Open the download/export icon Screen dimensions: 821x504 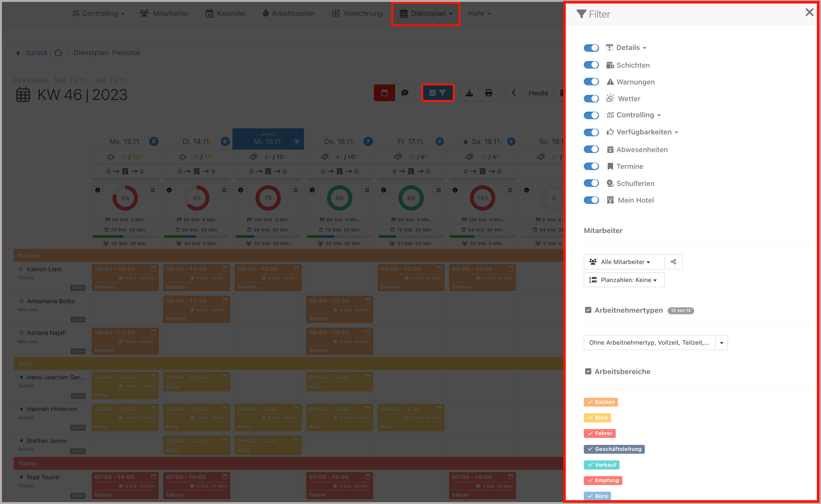point(469,93)
